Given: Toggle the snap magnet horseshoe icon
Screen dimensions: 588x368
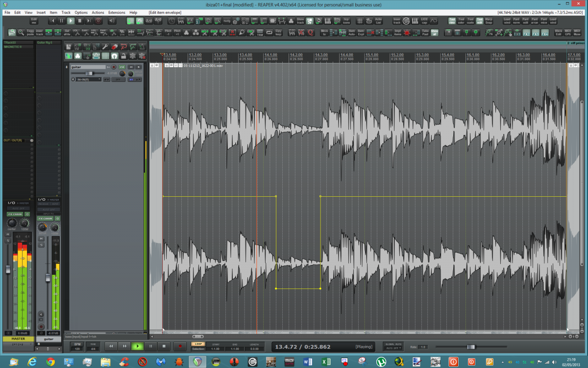Looking at the screenshot, I should pyautogui.click(x=114, y=56).
